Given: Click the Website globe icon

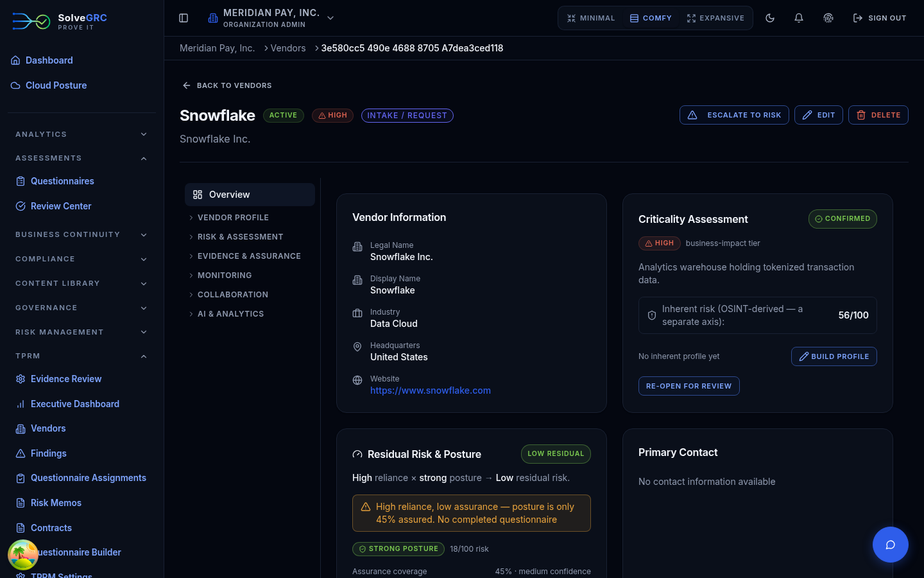Looking at the screenshot, I should point(357,380).
